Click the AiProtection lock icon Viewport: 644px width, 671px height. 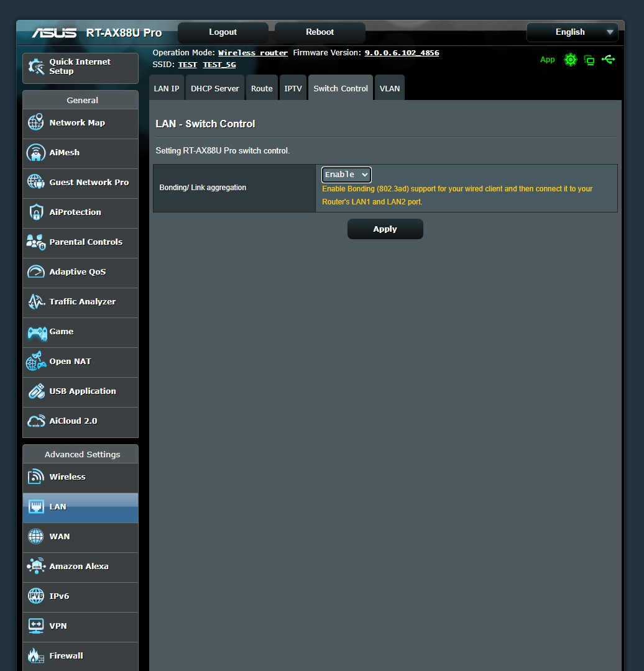pos(36,212)
